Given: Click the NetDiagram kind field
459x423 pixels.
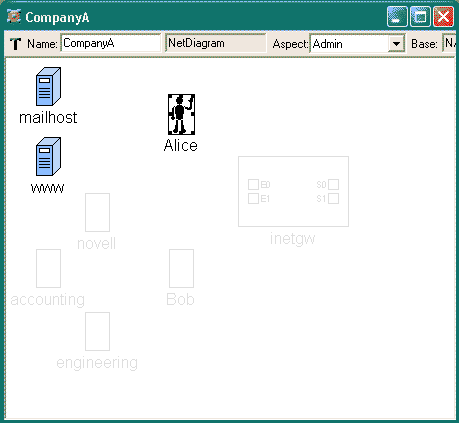Looking at the screenshot, I should 216,43.
